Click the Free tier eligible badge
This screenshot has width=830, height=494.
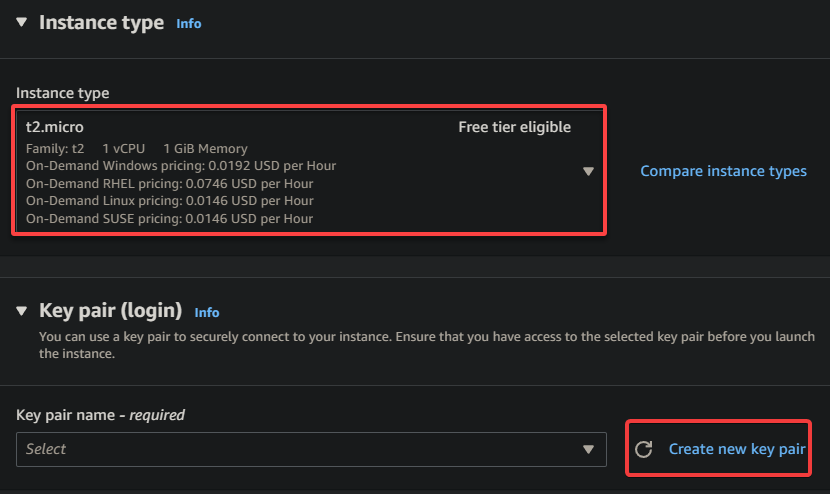pyautogui.click(x=515, y=127)
